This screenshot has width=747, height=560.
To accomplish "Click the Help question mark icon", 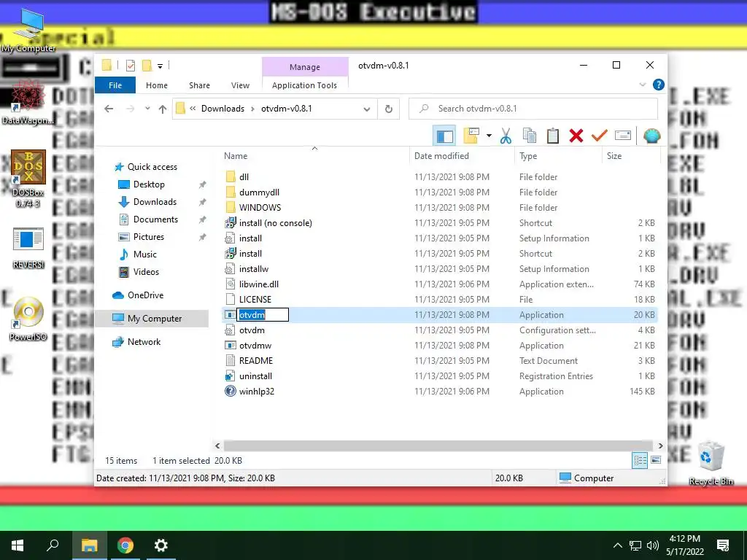I will coord(659,85).
